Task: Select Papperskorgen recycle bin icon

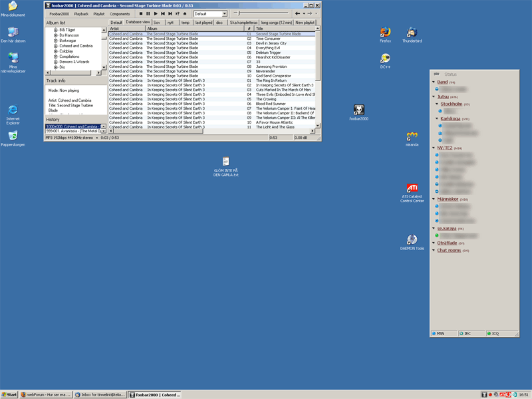Action: 13,139
